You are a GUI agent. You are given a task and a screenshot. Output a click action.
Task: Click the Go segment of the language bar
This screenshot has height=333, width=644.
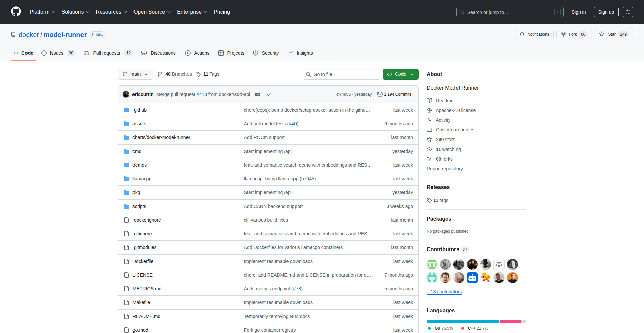point(463,321)
